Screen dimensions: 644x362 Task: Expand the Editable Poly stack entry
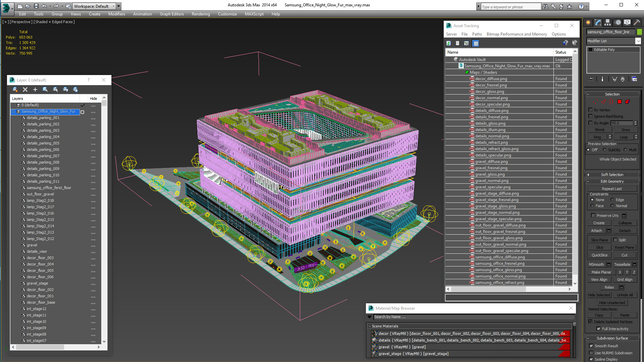(591, 50)
